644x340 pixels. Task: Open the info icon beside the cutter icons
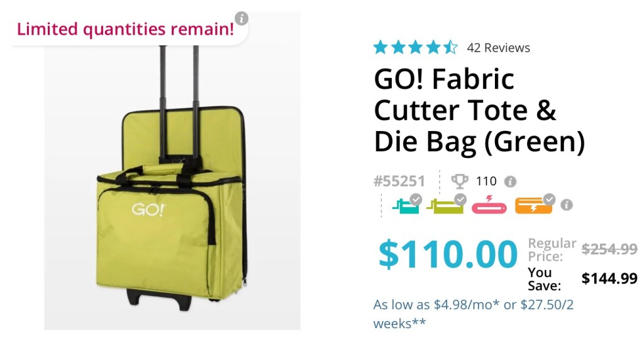[x=567, y=205]
